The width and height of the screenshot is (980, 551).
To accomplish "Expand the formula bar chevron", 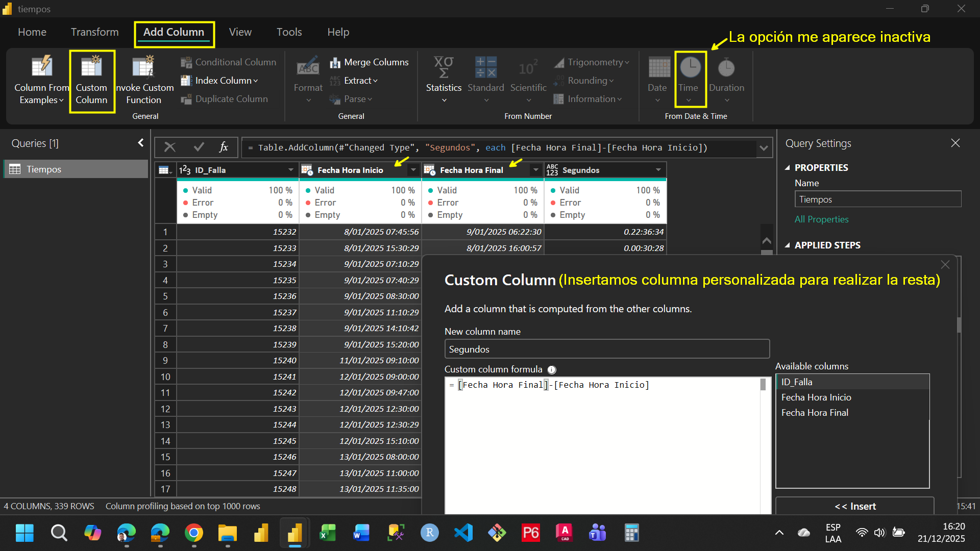I will click(x=764, y=148).
